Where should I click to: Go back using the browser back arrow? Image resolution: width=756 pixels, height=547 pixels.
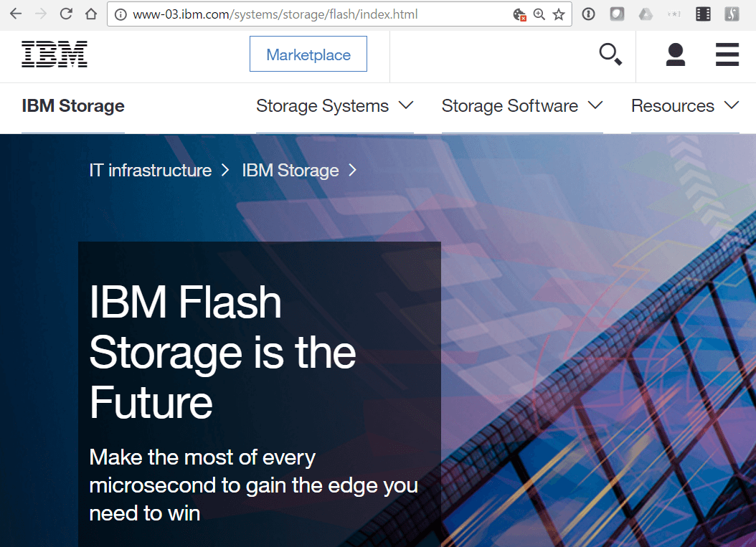(15, 13)
